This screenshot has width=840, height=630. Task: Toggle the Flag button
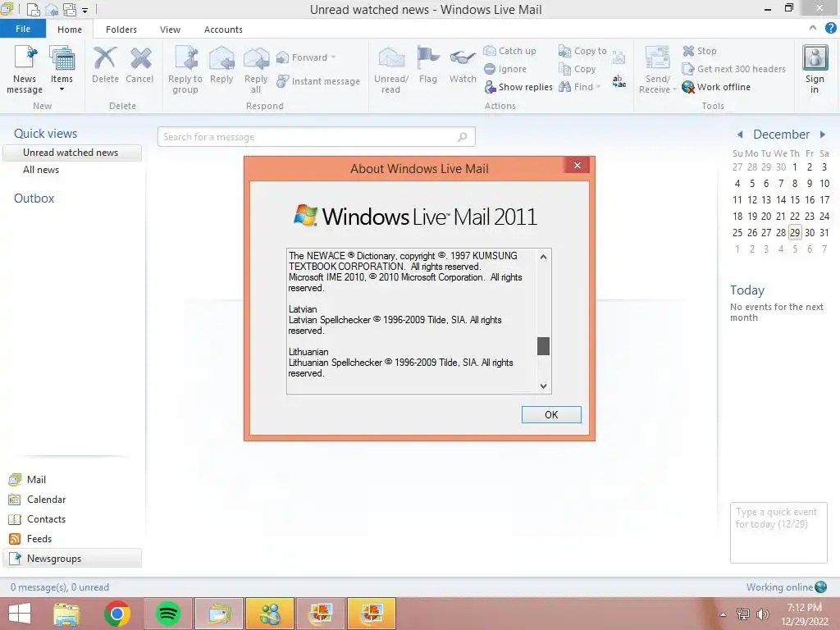pyautogui.click(x=428, y=66)
